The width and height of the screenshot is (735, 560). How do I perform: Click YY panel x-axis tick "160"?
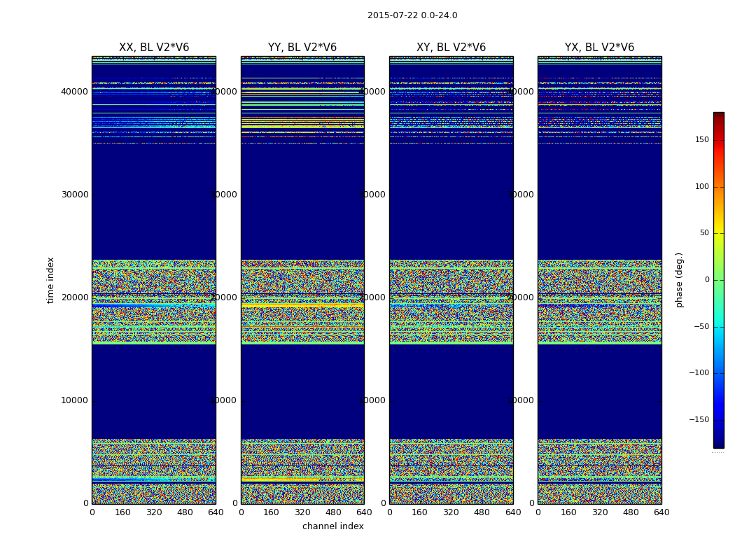click(x=272, y=512)
